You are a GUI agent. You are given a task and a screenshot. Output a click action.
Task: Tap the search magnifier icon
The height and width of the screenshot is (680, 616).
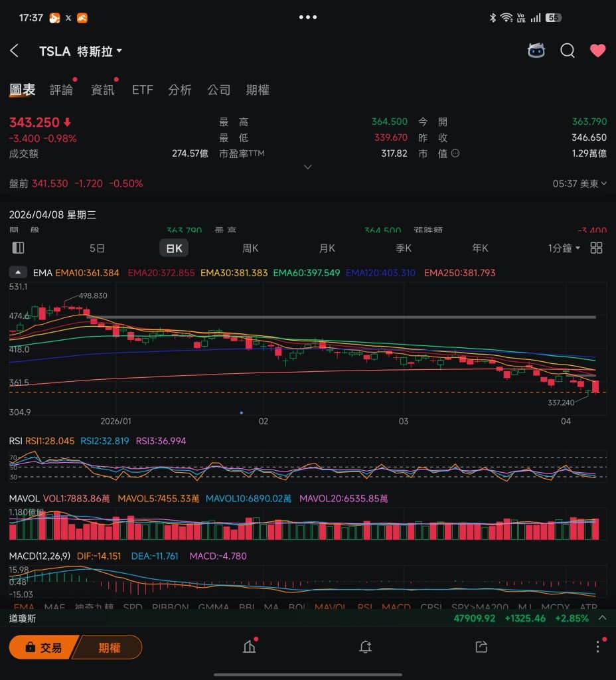(567, 50)
